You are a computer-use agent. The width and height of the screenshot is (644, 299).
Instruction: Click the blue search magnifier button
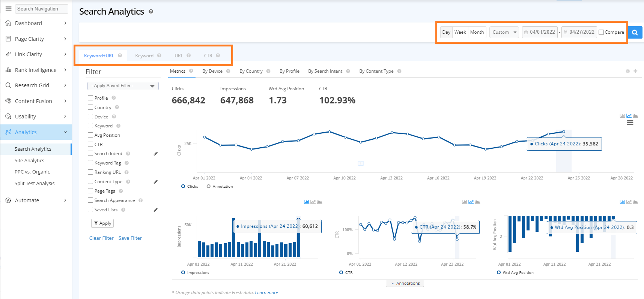[x=635, y=32]
